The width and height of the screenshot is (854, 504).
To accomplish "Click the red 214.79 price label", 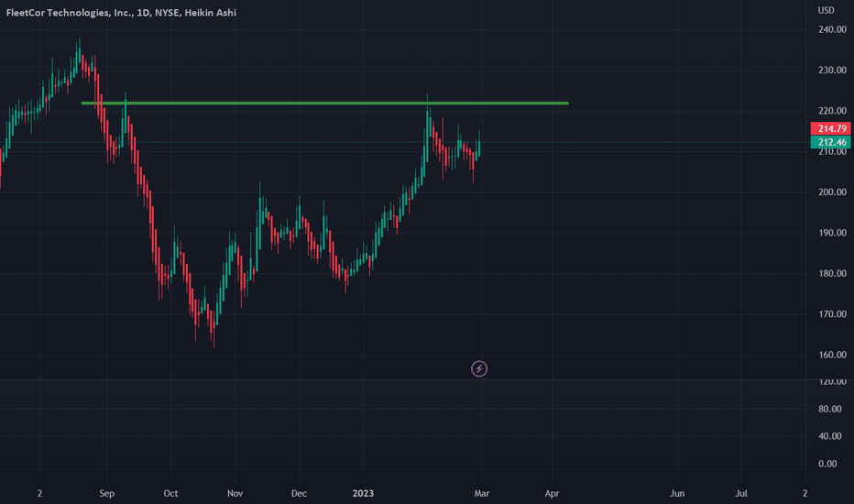I will pos(830,128).
